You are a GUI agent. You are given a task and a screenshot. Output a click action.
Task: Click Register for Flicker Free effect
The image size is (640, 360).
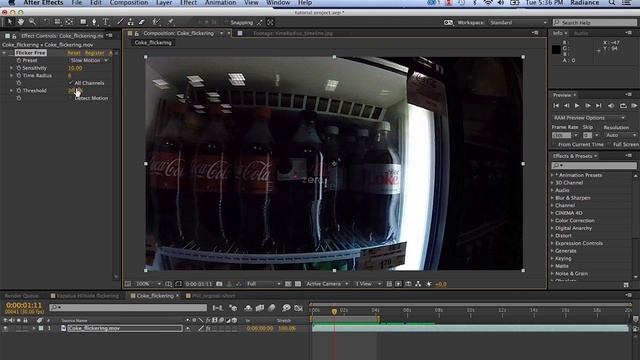coord(95,53)
